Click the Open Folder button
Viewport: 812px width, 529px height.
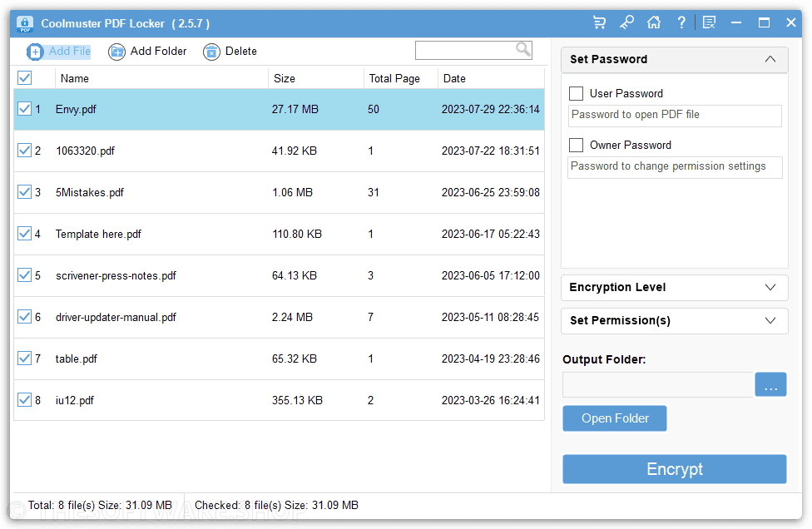point(615,418)
